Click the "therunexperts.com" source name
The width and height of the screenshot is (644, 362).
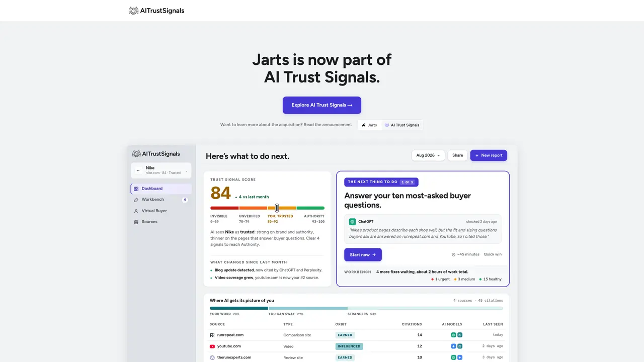coord(234,357)
